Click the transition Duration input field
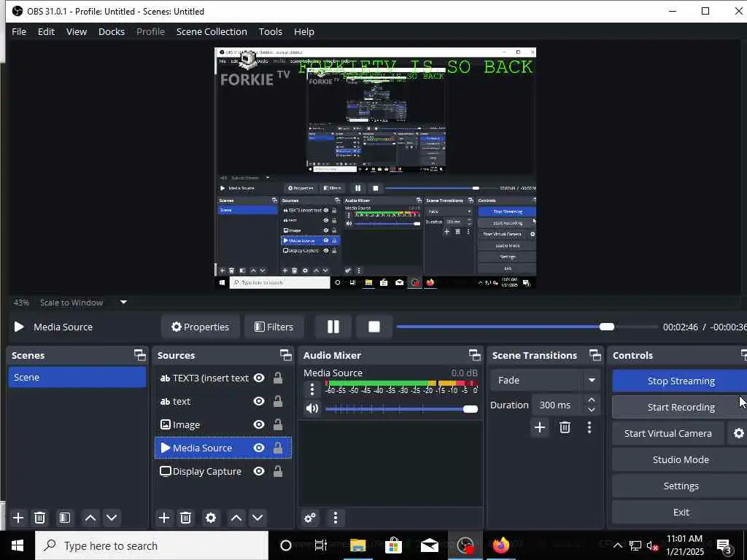 click(557, 405)
